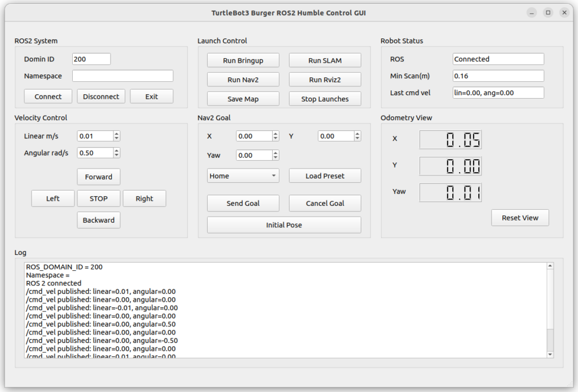This screenshot has height=392, width=578.
Task: Increase Nav2 Goal Y with up arrow
Action: tap(357, 134)
